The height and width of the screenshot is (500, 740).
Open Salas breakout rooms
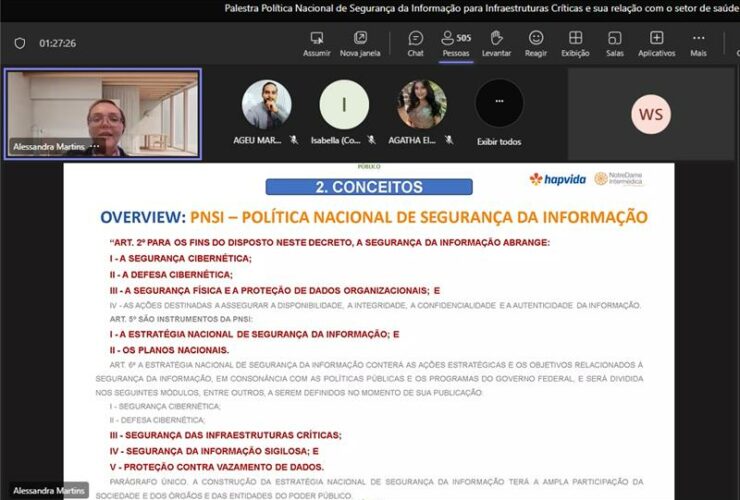[614, 38]
